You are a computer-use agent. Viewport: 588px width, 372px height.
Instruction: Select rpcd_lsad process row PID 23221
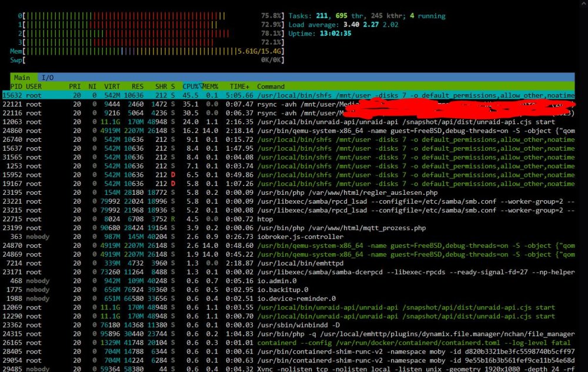288,201
